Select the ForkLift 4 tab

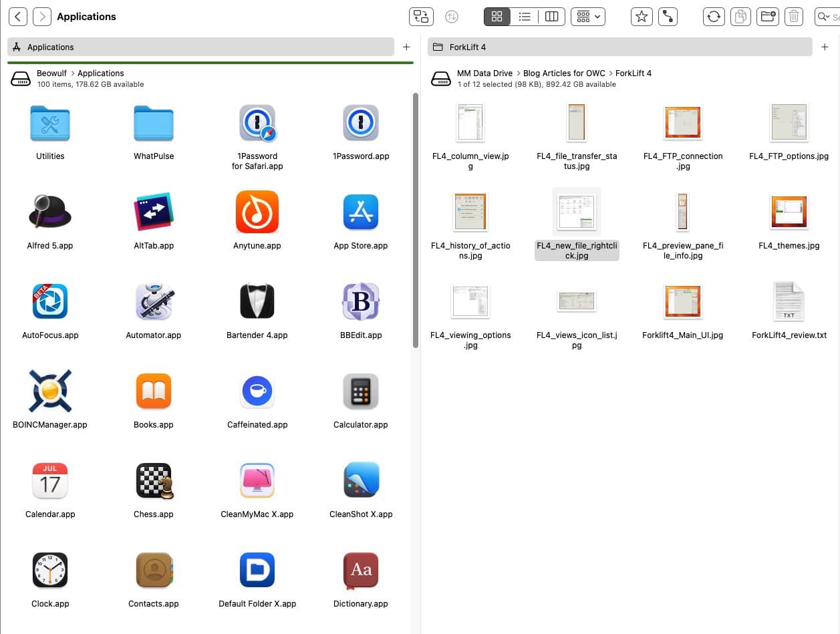point(619,47)
